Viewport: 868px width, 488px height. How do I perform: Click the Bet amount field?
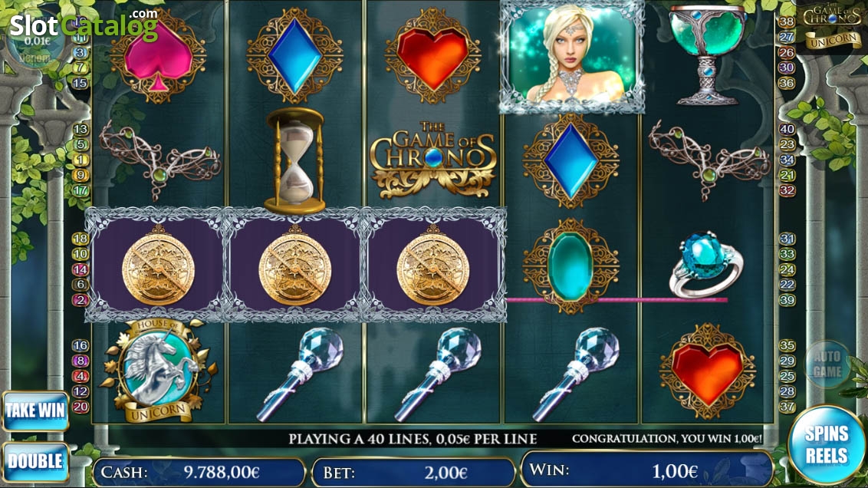pyautogui.click(x=414, y=473)
